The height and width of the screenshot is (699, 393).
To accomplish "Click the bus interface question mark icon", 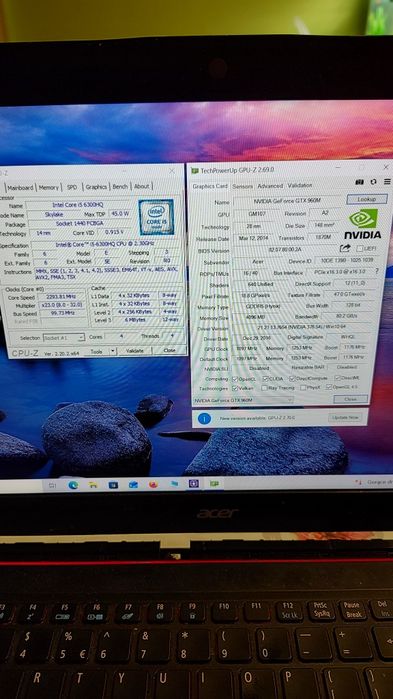I will 377,271.
